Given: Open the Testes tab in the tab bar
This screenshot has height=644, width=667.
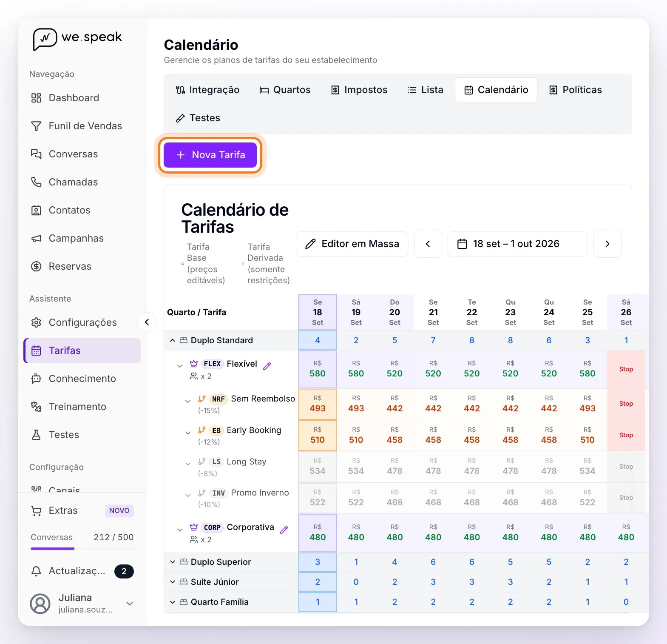Looking at the screenshot, I should (x=199, y=118).
